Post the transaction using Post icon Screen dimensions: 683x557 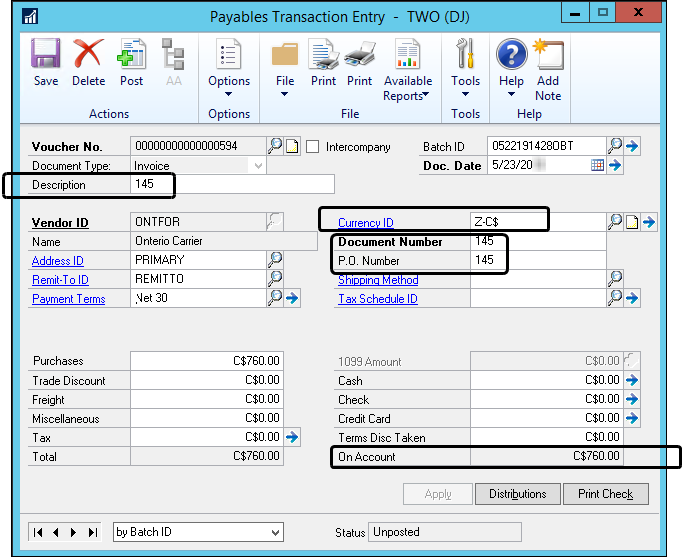click(131, 62)
